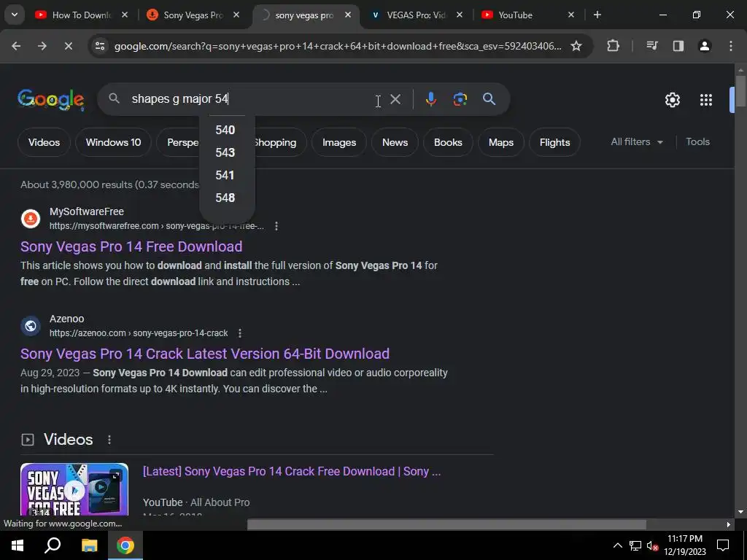Expand the tab search dropdown
747x560 pixels.
coord(15,15)
